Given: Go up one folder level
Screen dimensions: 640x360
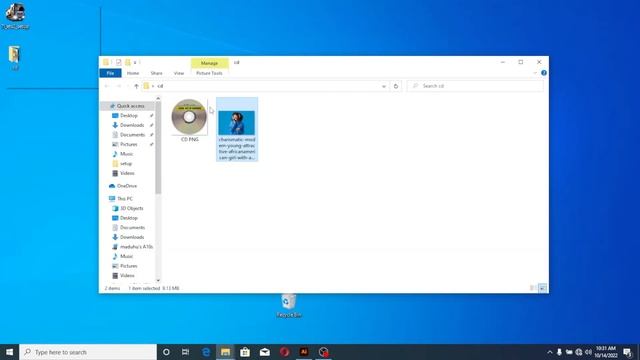Looking at the screenshot, I should [136, 86].
